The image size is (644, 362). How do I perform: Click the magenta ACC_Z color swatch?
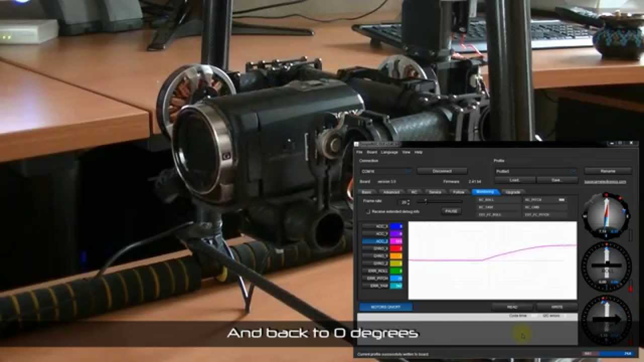click(396, 241)
